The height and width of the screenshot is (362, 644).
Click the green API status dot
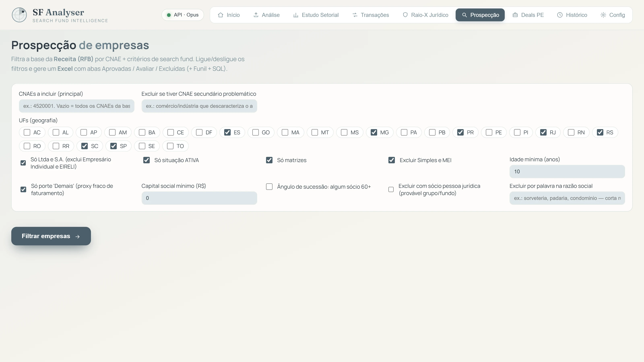click(169, 15)
